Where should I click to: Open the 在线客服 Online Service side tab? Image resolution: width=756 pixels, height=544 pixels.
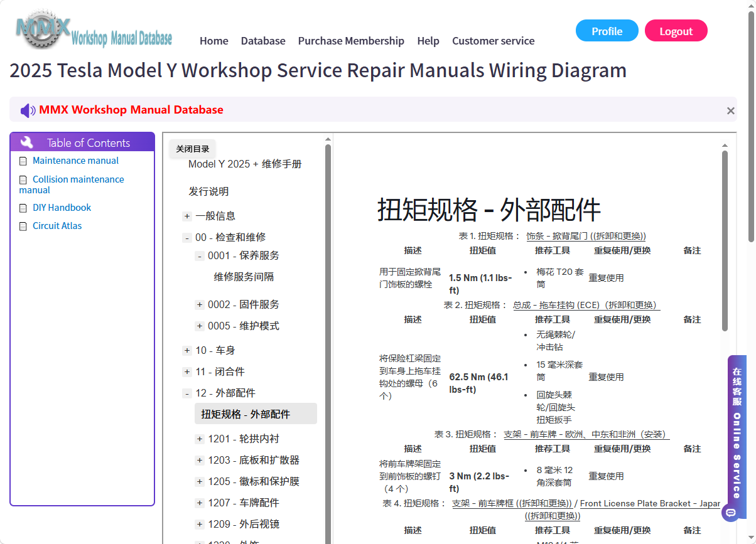(x=737, y=437)
